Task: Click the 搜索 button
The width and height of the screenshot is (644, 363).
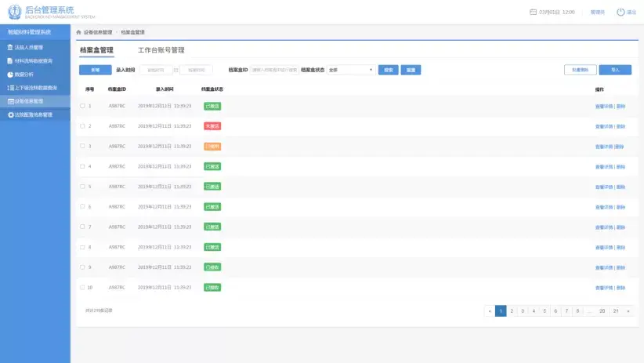Action: (x=388, y=70)
